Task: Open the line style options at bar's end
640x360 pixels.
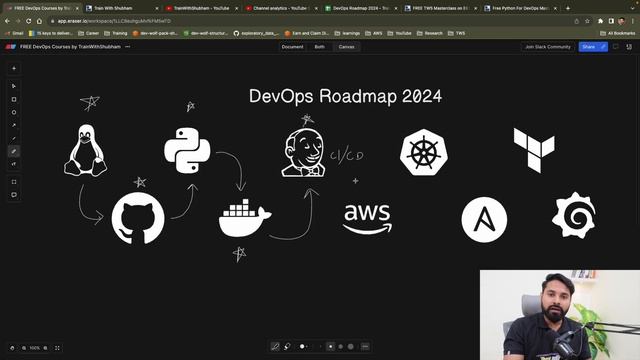Action: click(365, 347)
